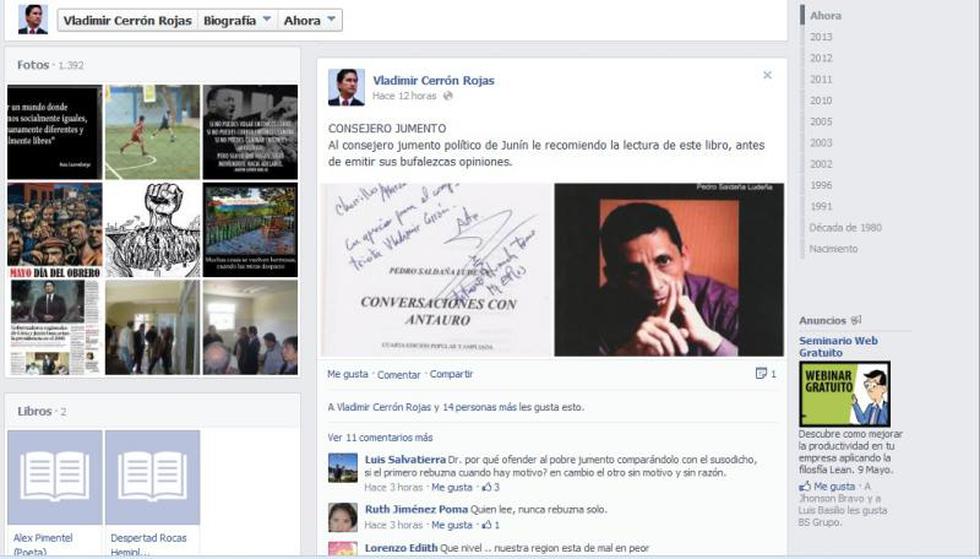980x559 pixels.
Task: Jump to Década de 1980 in timeline
Action: [845, 228]
